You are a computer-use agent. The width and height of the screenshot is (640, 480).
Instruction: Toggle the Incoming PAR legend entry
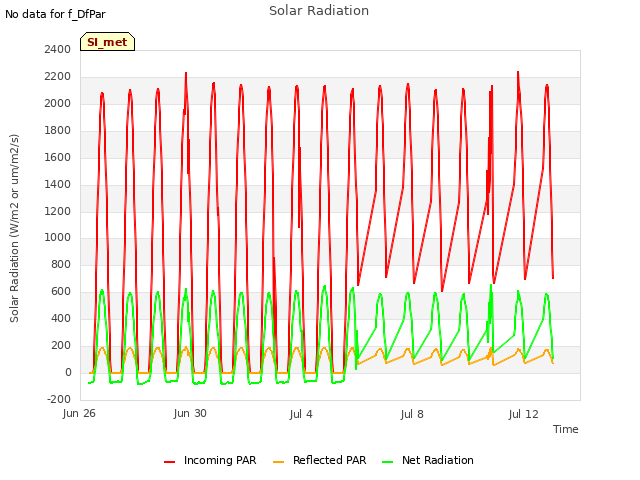click(210, 460)
